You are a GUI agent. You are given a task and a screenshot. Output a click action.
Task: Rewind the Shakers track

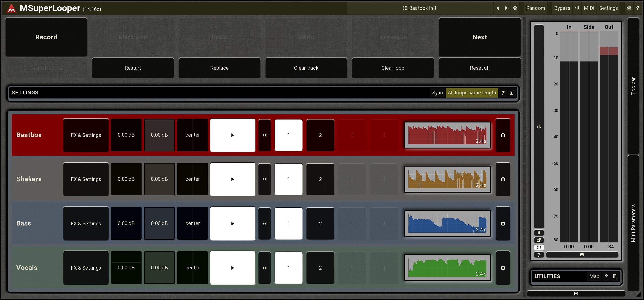[x=265, y=179]
